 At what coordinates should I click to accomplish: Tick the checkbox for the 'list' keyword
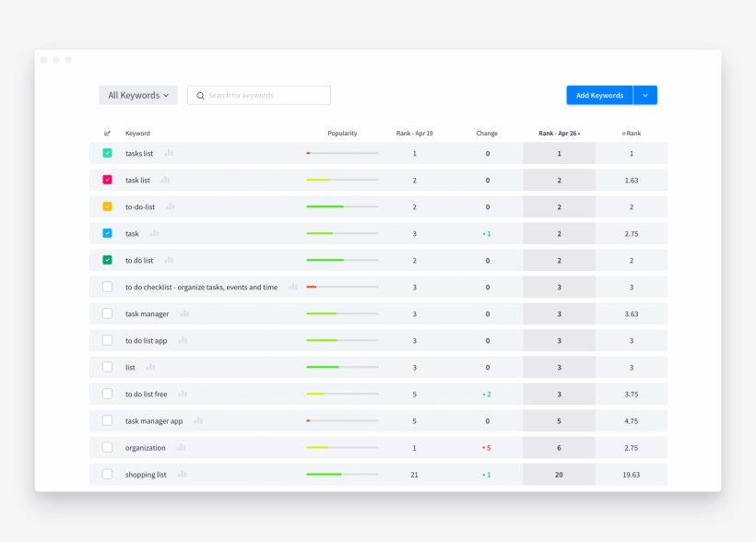[107, 367]
